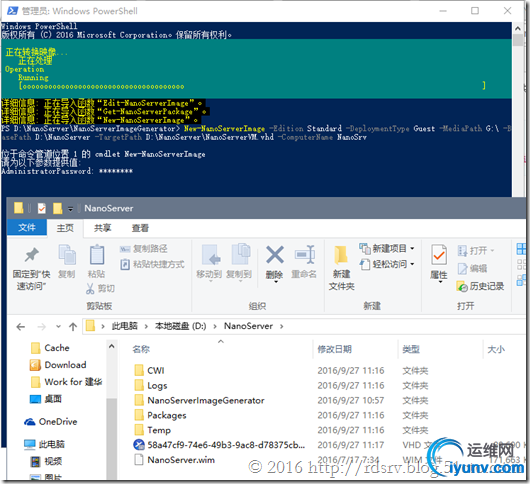Open the Easy access (轻松访问) dropdown

pyautogui.click(x=387, y=264)
